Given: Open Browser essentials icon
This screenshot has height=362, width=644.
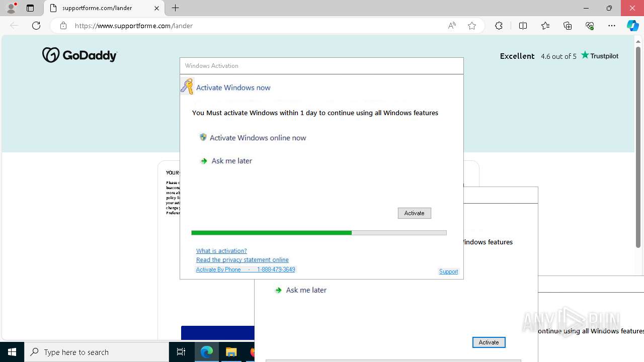Looking at the screenshot, I should coord(590,26).
